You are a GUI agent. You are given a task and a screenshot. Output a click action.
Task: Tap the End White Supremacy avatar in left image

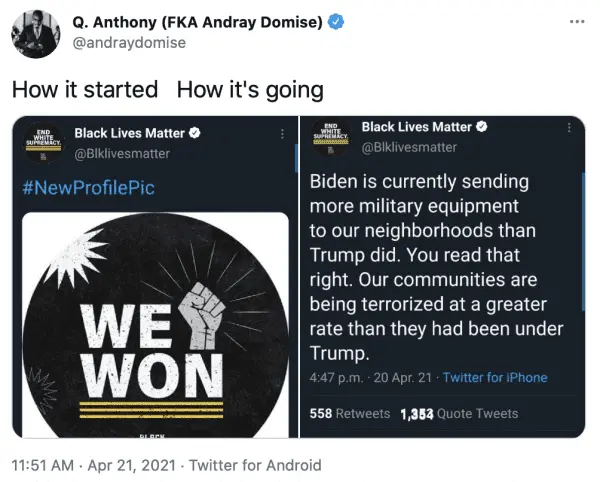43,141
